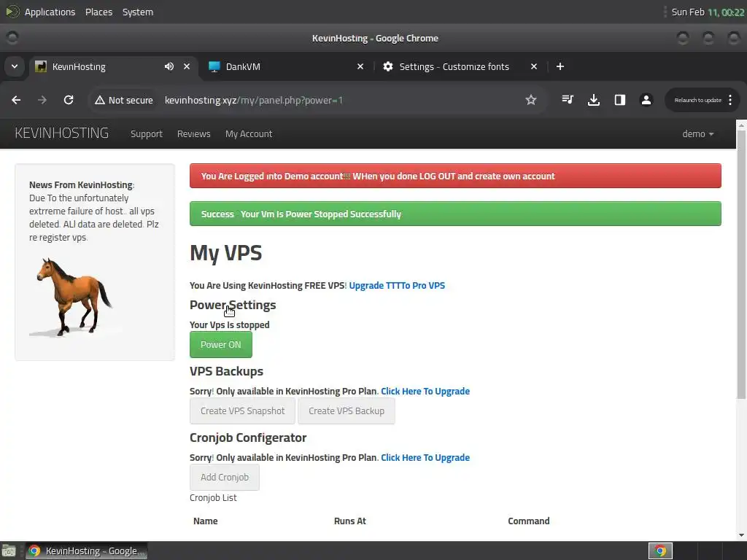This screenshot has height=560, width=747.
Task: Go back to the previous page
Action: point(16,100)
